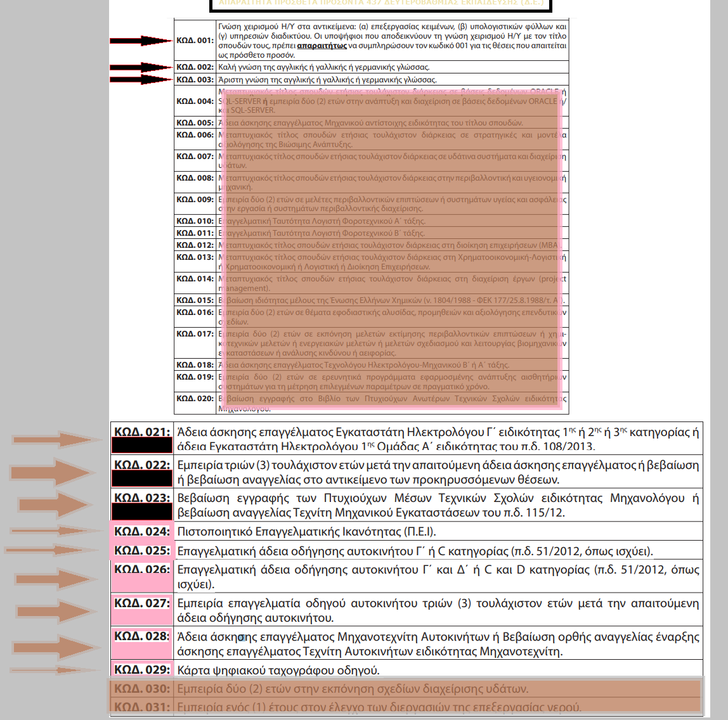The height and width of the screenshot is (720, 728).
Task: Click 'Κάρτα ψηφιακού ταχογράφου οδηγού.'
Action: [278, 671]
